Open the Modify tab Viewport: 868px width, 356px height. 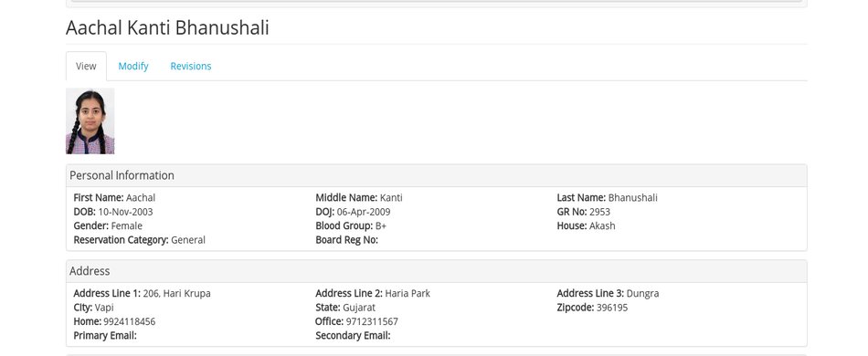coord(132,67)
